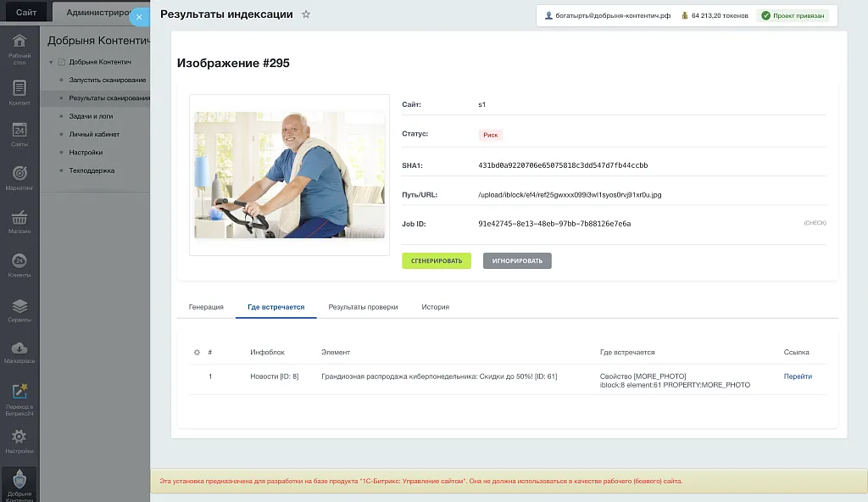This screenshot has width=868, height=502.
Task: Follow the Перейти link in the table
Action: (x=798, y=376)
